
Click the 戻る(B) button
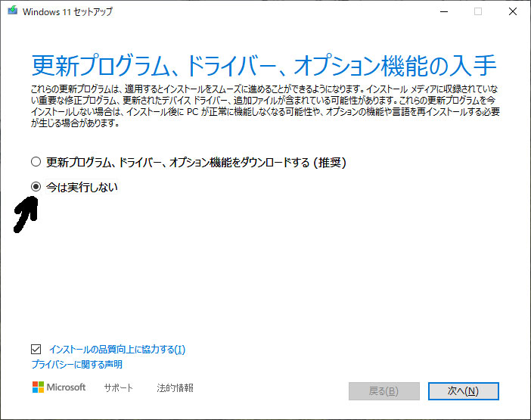point(384,391)
